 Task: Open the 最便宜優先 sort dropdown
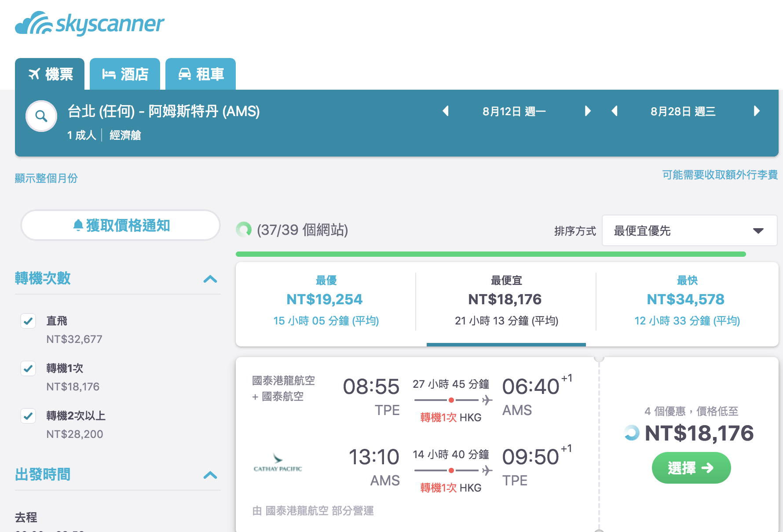[689, 230]
